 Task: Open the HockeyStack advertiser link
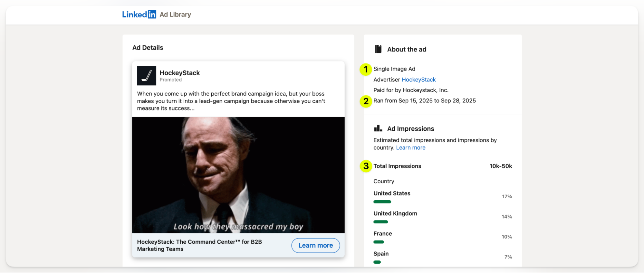pos(418,80)
